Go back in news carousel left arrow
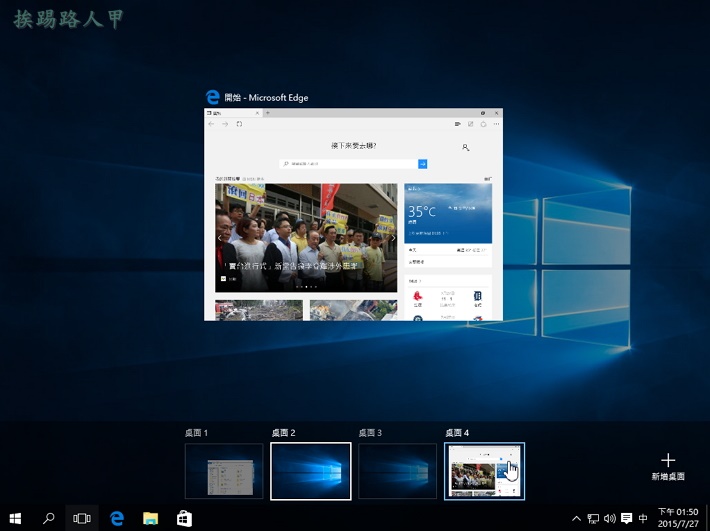This screenshot has height=531, width=710. point(220,238)
